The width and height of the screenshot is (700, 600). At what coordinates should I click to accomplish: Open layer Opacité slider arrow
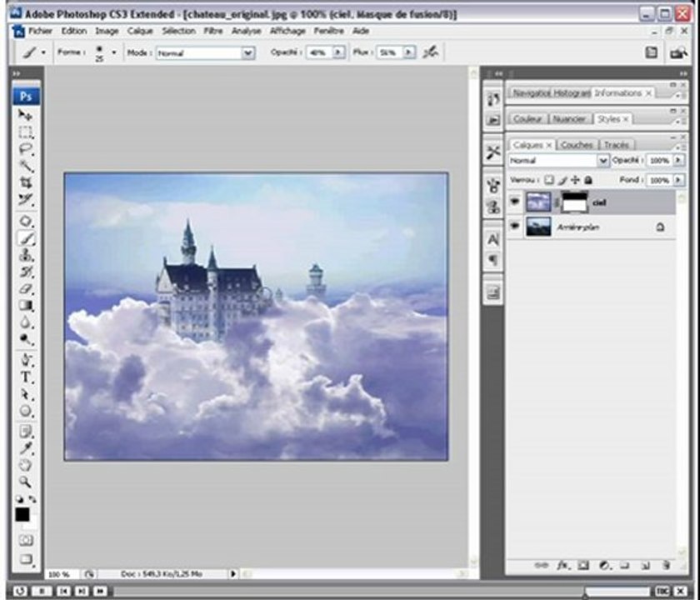pyautogui.click(x=678, y=160)
